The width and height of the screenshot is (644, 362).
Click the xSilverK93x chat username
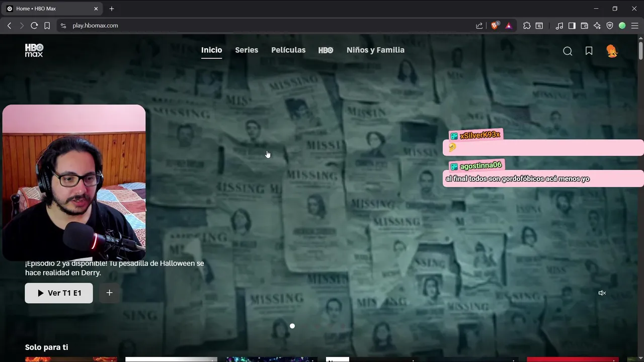tap(480, 135)
